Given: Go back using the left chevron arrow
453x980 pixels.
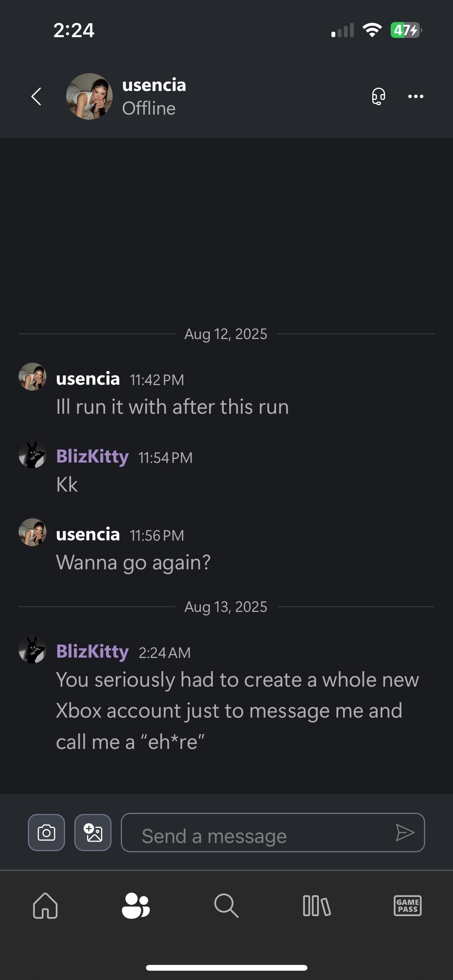Looking at the screenshot, I should (x=36, y=96).
